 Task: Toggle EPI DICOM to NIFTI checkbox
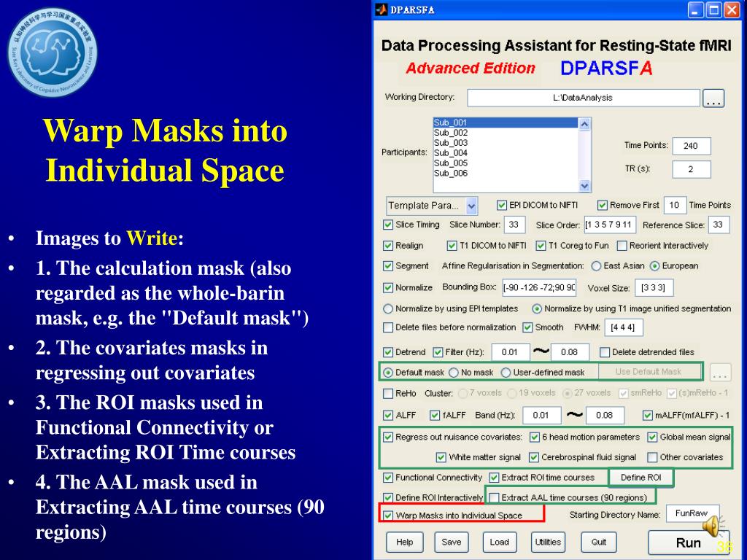coord(502,205)
